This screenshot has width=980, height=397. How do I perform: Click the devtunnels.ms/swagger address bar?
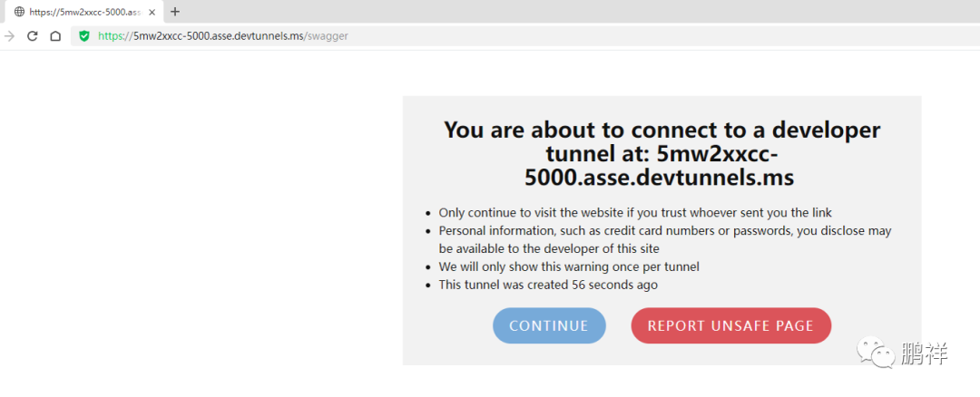click(525, 36)
